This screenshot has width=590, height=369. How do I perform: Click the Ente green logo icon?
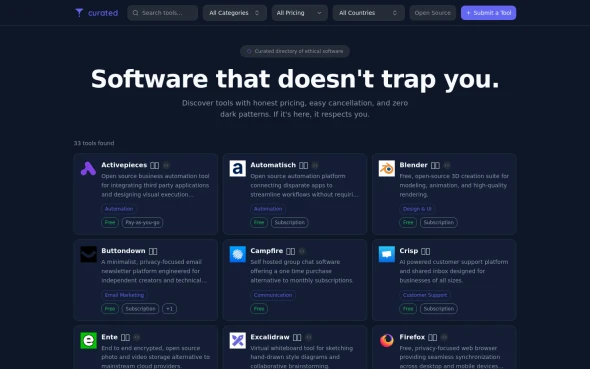88,340
